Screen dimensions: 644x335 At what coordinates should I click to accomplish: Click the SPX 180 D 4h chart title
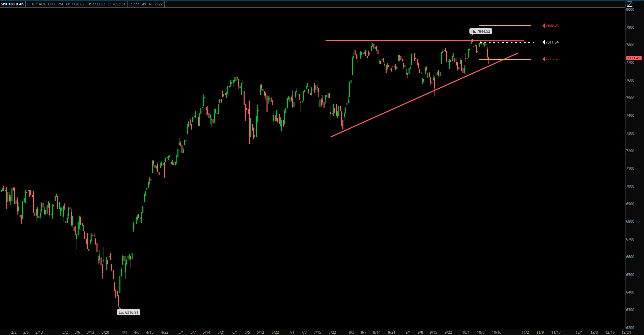[12, 4]
